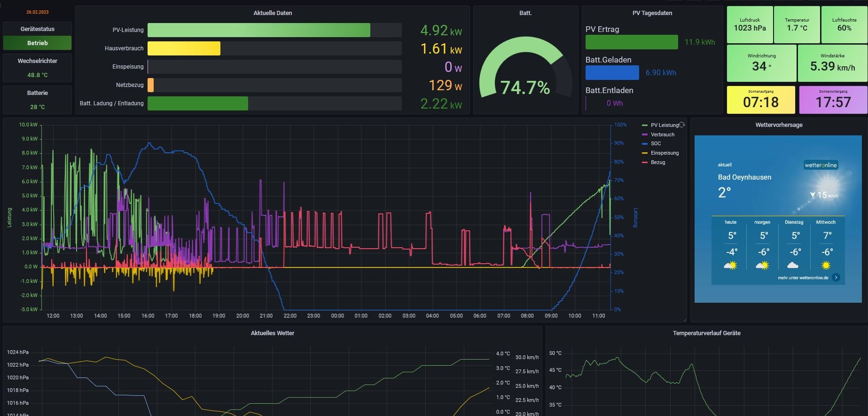Expand the Wettervorhersage panel title menu
Image resolution: width=868 pixels, height=416 pixels.
tap(779, 125)
